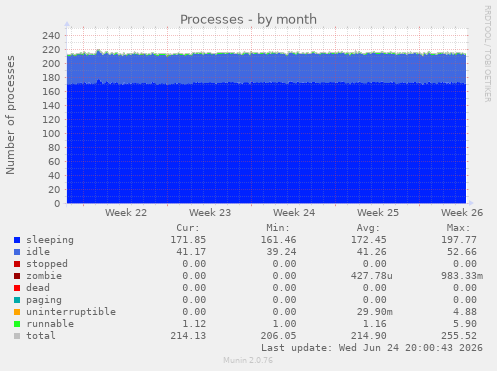Image resolution: width=497 pixels, height=371 pixels.
Task: Click the 240 y-axis tick label
Action: (x=51, y=36)
